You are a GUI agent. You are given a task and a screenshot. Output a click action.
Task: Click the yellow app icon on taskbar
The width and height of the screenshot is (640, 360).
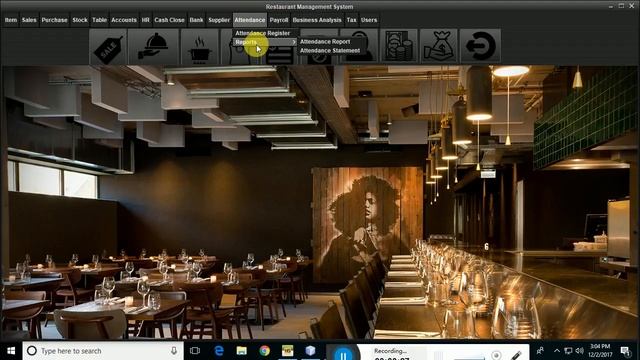pos(287,351)
